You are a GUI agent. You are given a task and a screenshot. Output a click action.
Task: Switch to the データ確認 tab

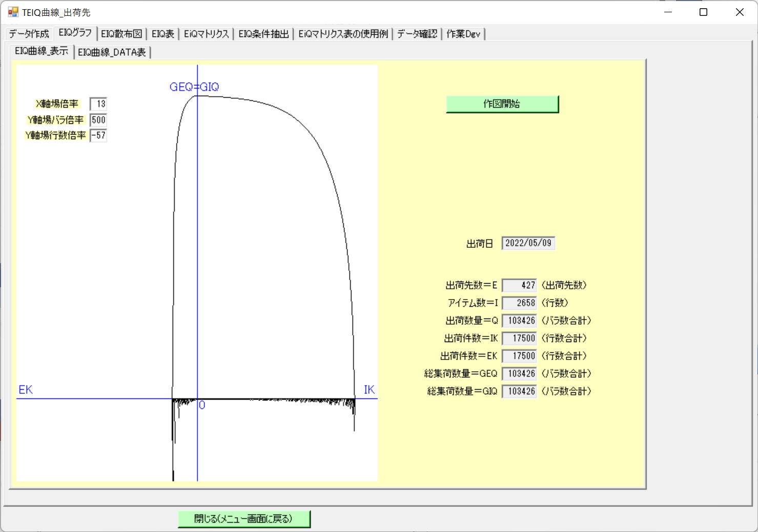click(x=417, y=34)
